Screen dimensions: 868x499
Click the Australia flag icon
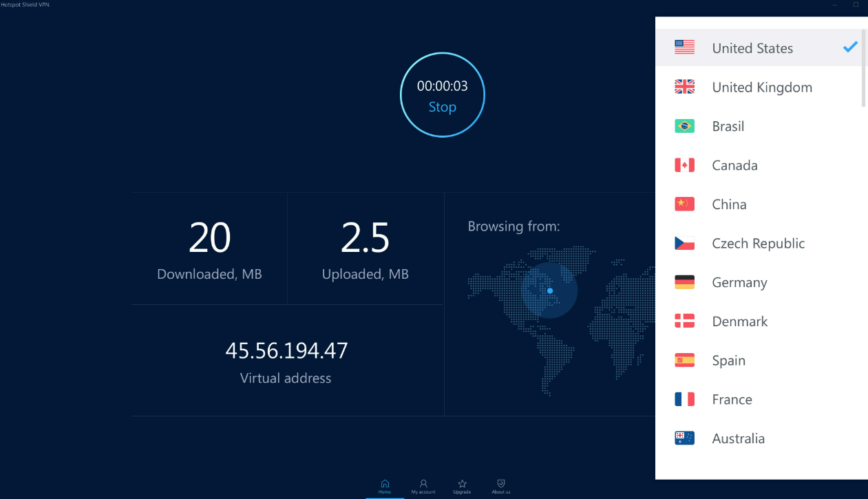coord(684,438)
